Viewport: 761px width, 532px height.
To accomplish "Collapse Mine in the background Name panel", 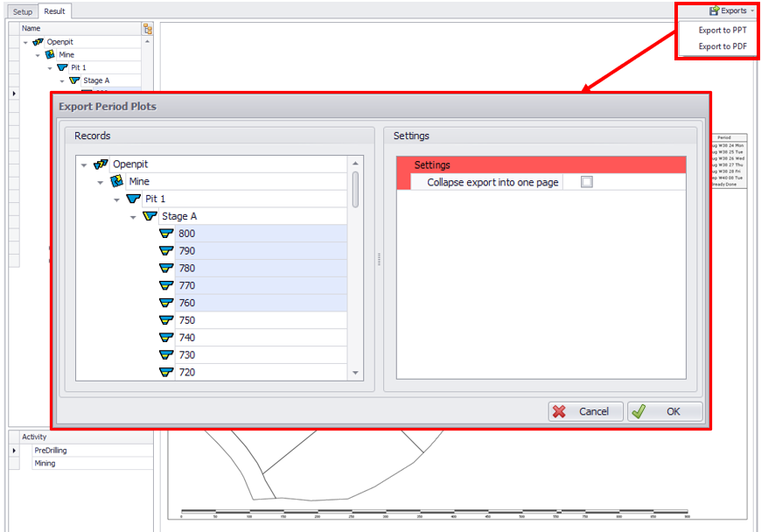I will [x=38, y=55].
